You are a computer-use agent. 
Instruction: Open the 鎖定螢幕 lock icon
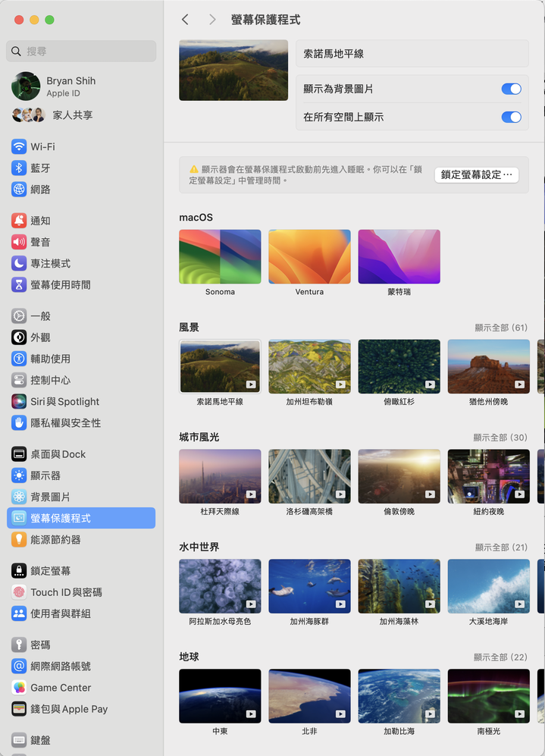pos(19,570)
